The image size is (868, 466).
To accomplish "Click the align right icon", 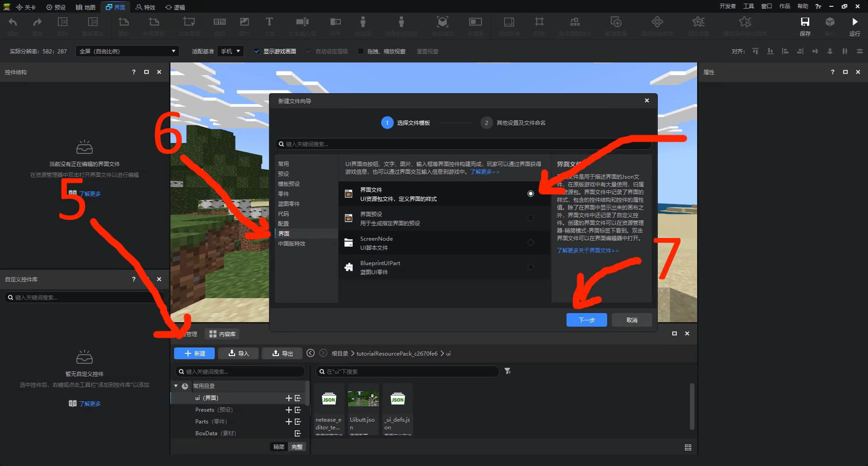I will (800, 51).
